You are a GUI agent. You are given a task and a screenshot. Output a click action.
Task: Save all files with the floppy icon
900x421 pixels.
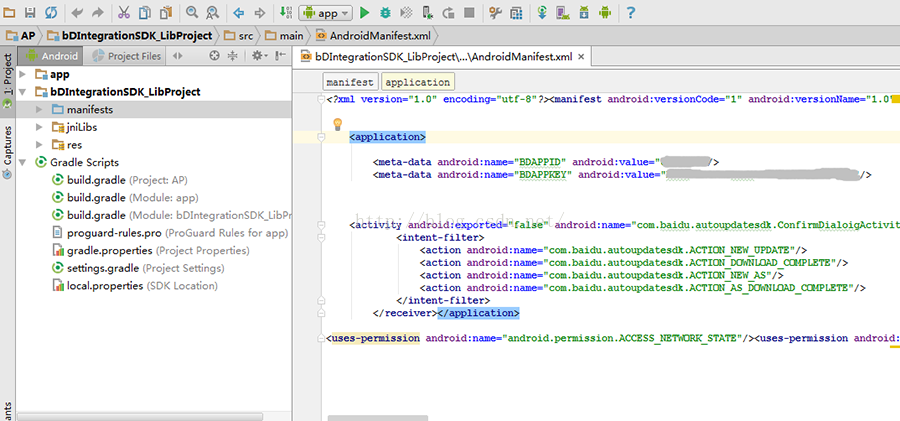tap(30, 12)
